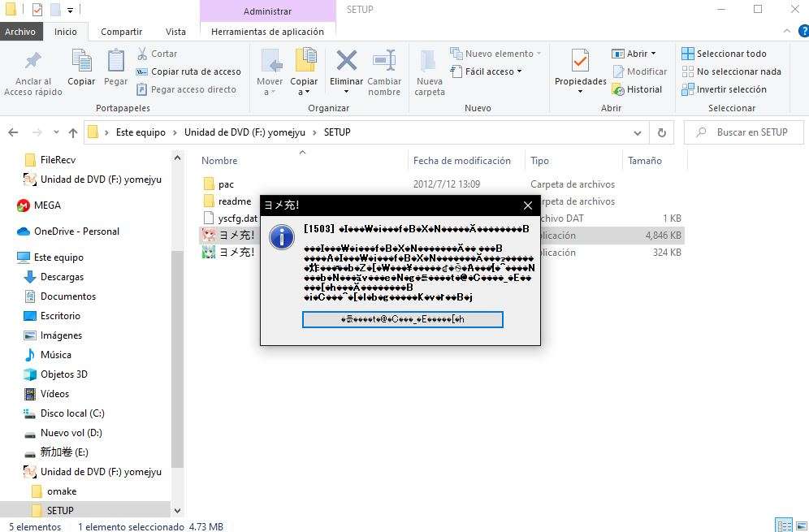Click the Buscar en SETUP search field
Screen dimensions: 809x532
[743, 132]
